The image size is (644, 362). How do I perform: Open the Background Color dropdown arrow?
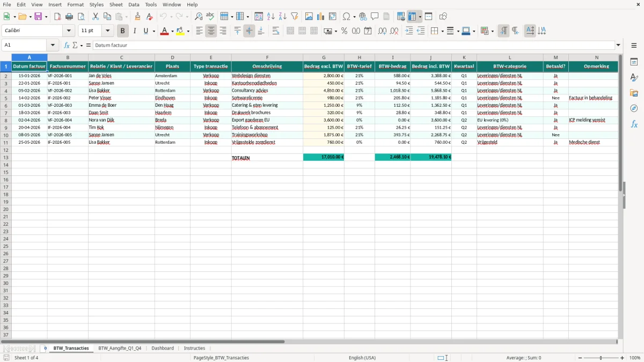188,31
